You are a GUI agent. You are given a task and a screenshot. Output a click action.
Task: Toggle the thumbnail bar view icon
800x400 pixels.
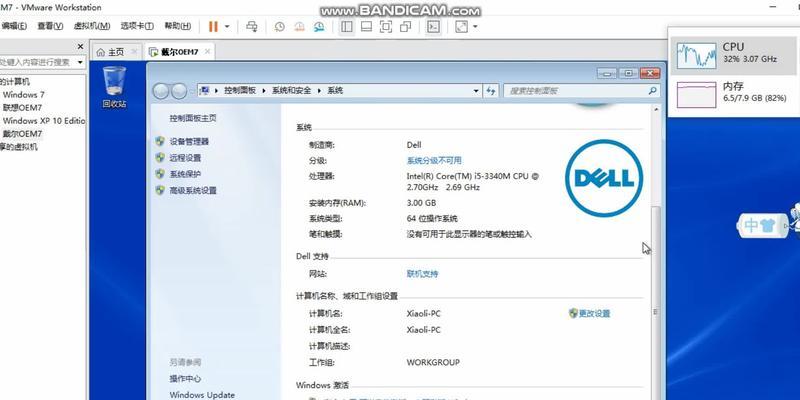coord(366,27)
